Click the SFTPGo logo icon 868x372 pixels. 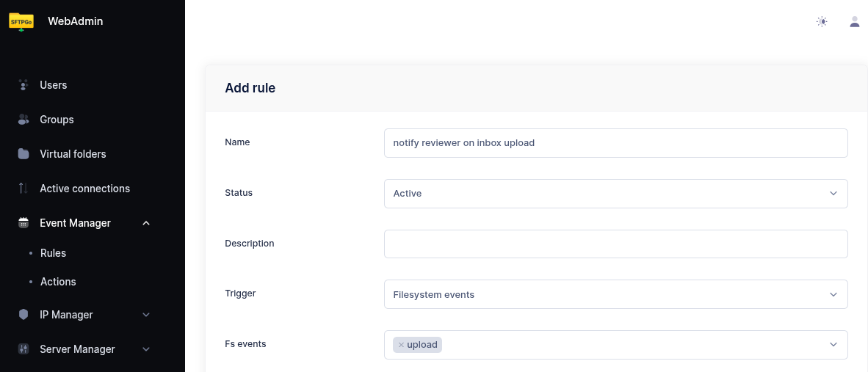click(x=21, y=21)
